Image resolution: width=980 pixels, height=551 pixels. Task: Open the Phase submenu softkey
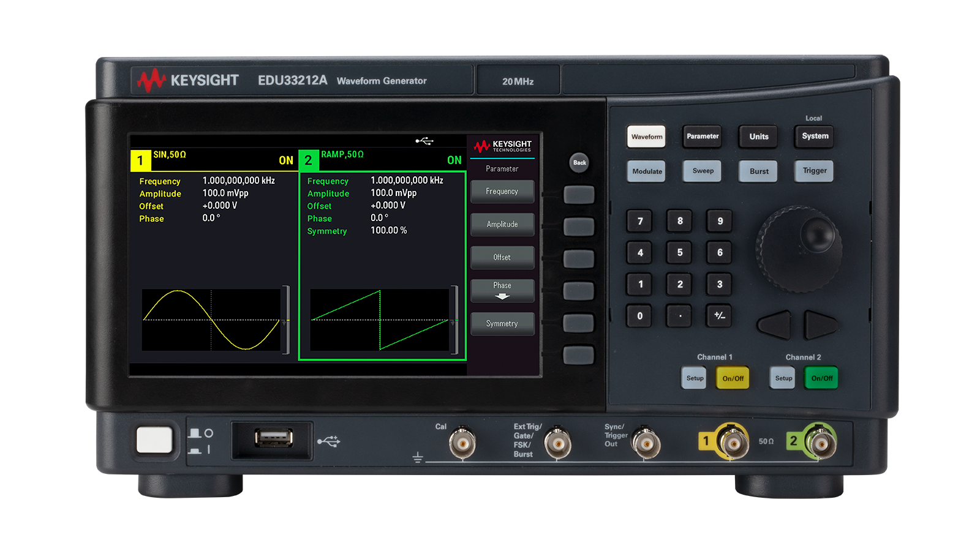coord(502,289)
